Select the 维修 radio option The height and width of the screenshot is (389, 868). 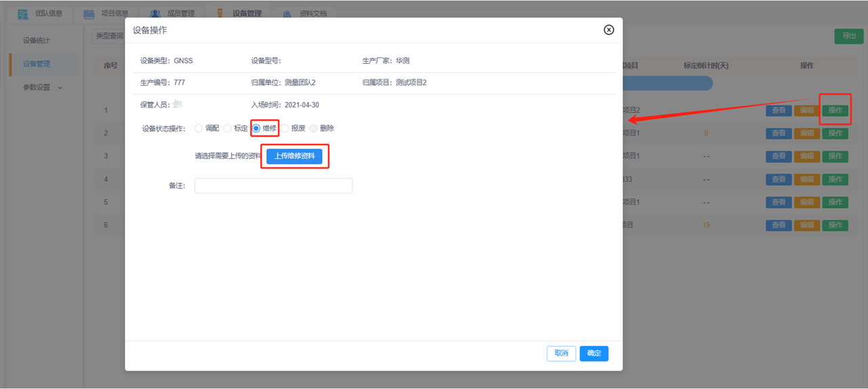(x=256, y=128)
